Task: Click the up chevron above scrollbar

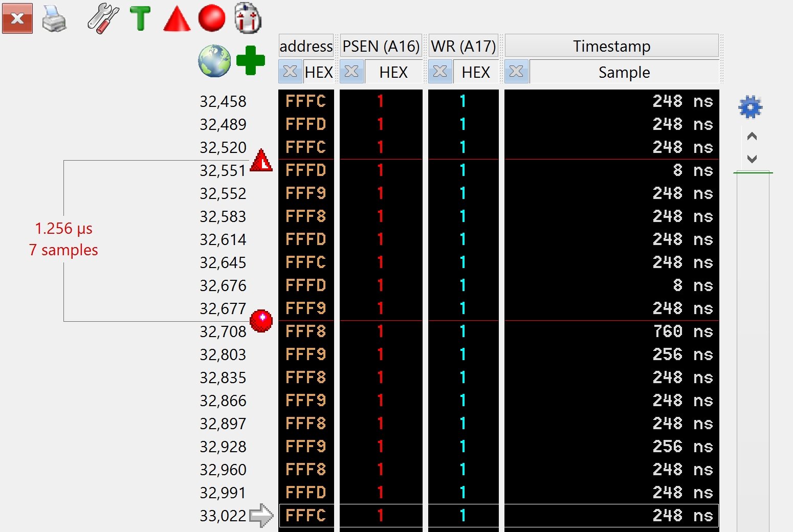Action: click(752, 136)
